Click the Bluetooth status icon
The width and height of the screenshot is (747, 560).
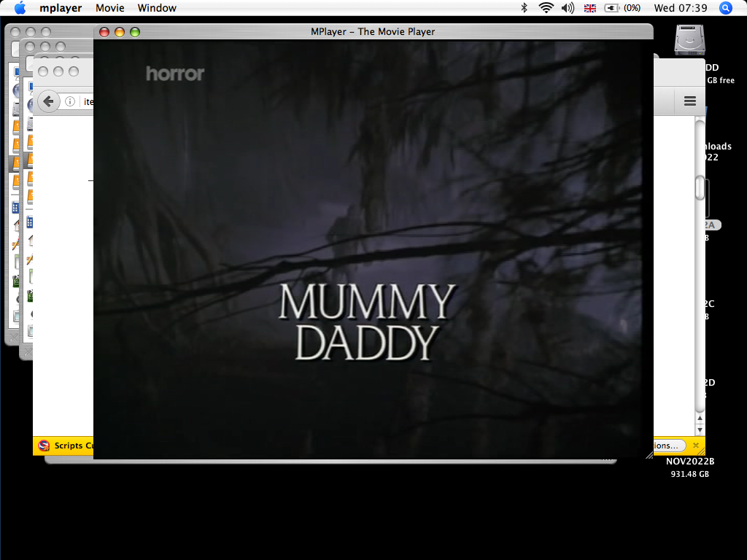[524, 8]
